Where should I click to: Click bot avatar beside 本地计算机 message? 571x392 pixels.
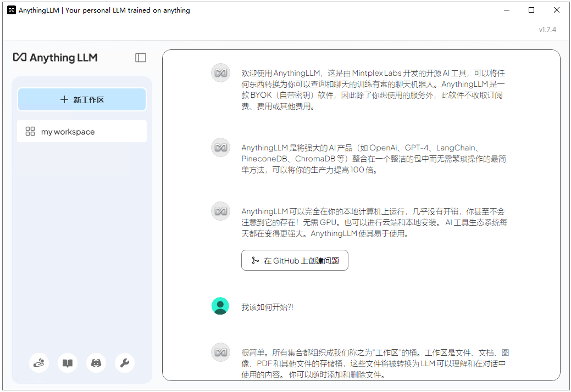pyautogui.click(x=221, y=211)
